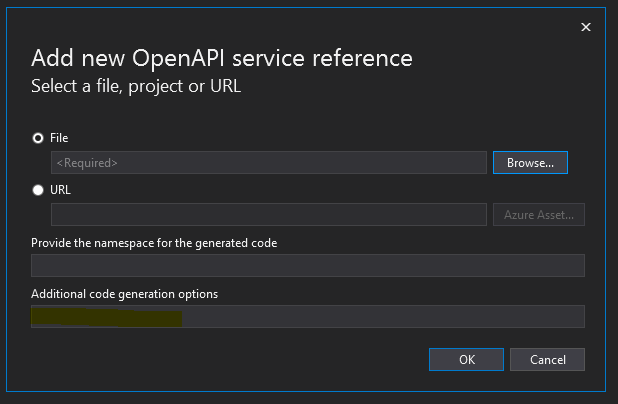Click the URL input field

269,214
